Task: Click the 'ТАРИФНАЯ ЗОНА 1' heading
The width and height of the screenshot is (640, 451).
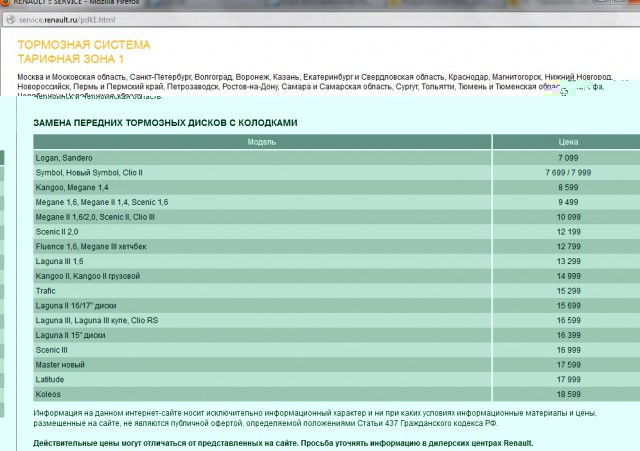Action: 71,59
